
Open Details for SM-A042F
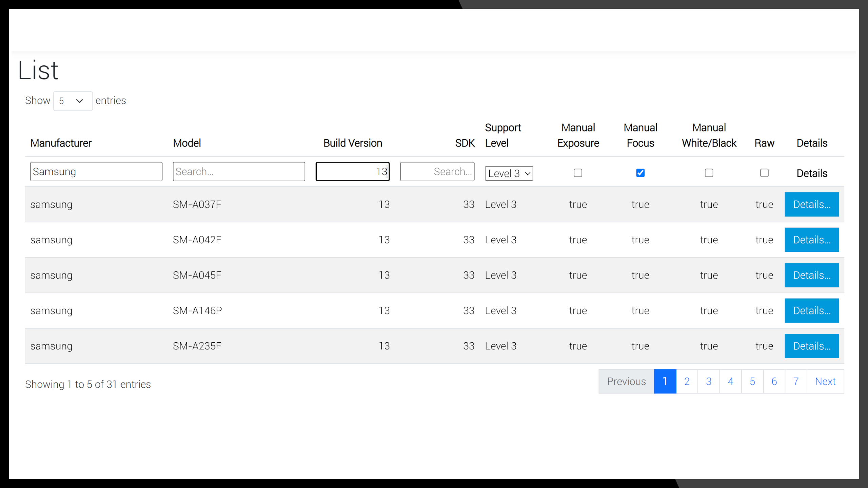pyautogui.click(x=811, y=240)
